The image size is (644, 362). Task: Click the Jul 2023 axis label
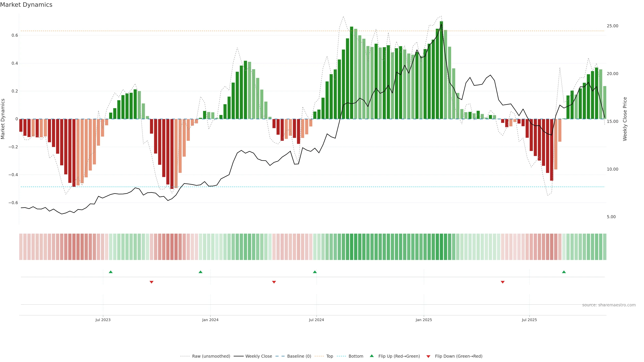click(x=103, y=320)
